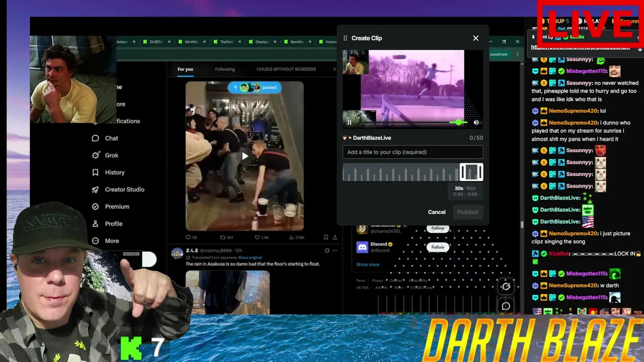This screenshot has height=362, width=644.
Task: Show the new posts via posted pill
Action: pyautogui.click(x=254, y=87)
